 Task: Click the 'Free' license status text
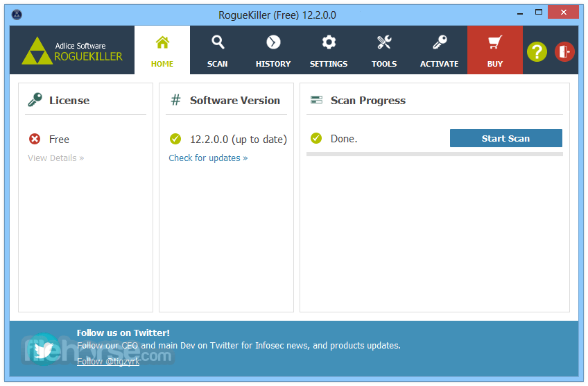[x=59, y=140]
